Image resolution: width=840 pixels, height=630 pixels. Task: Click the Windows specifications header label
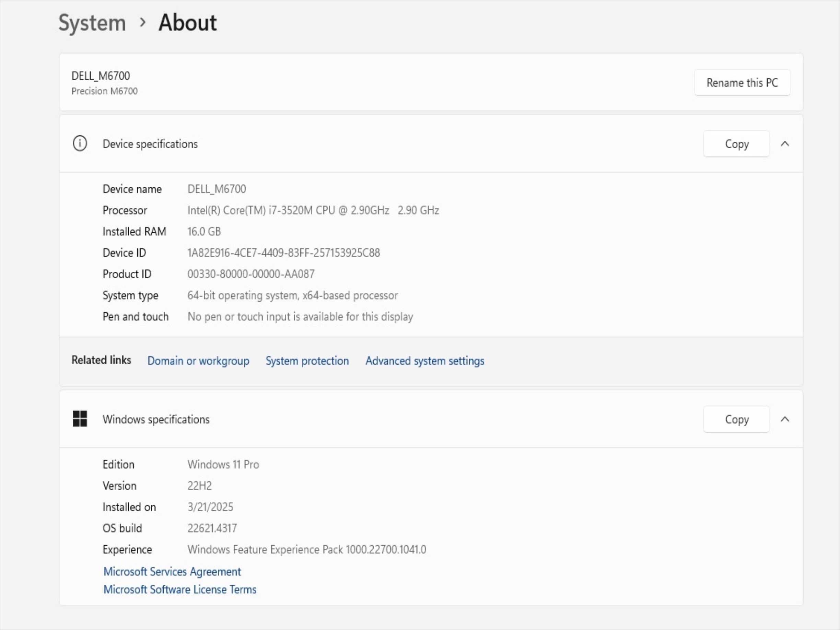tap(156, 419)
